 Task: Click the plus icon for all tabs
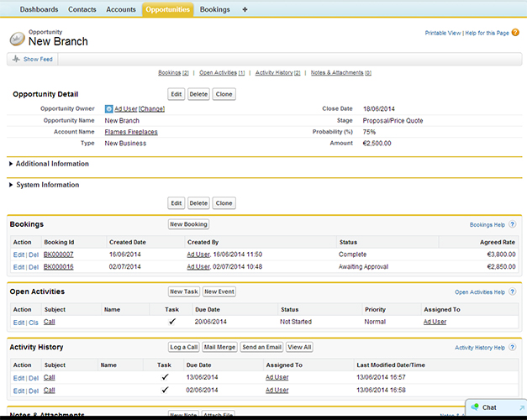click(245, 9)
